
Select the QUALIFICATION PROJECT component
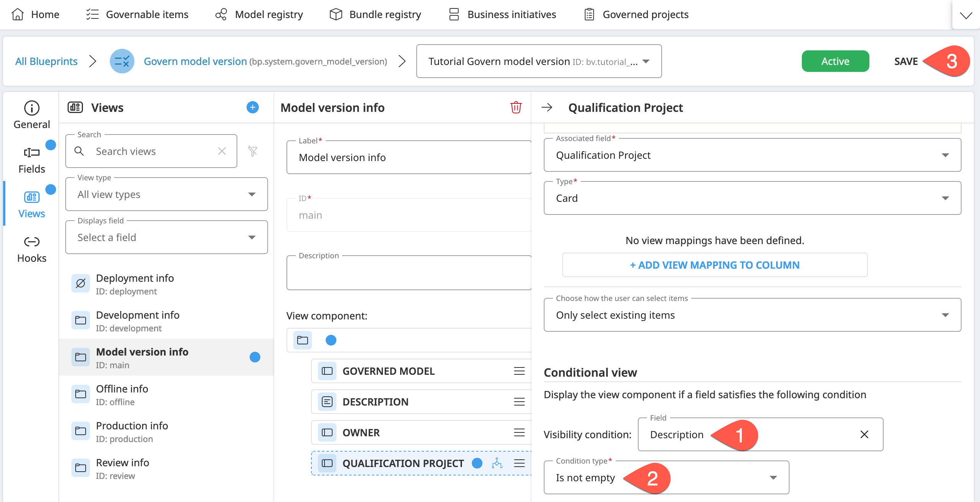421,463
